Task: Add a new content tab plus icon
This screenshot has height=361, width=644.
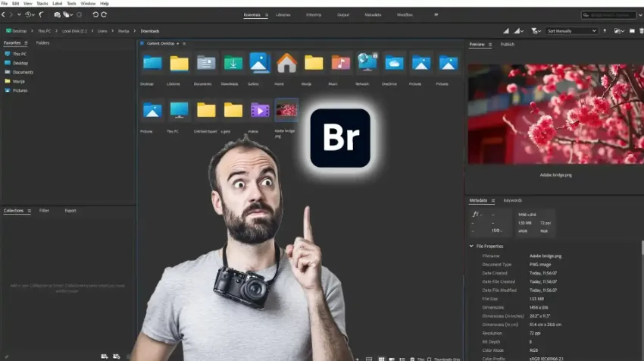Action: pos(178,43)
